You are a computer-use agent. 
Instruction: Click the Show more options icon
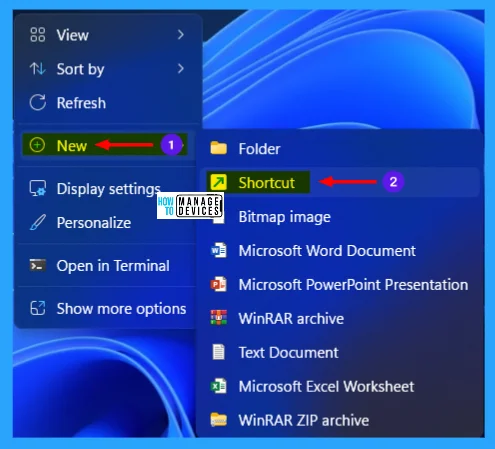(38, 308)
